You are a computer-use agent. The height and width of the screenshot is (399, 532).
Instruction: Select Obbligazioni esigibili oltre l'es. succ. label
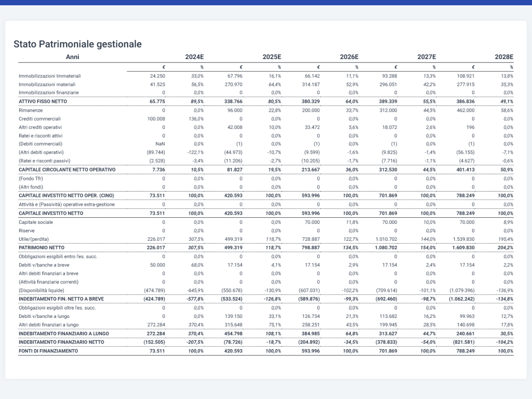pyautogui.click(x=57, y=308)
